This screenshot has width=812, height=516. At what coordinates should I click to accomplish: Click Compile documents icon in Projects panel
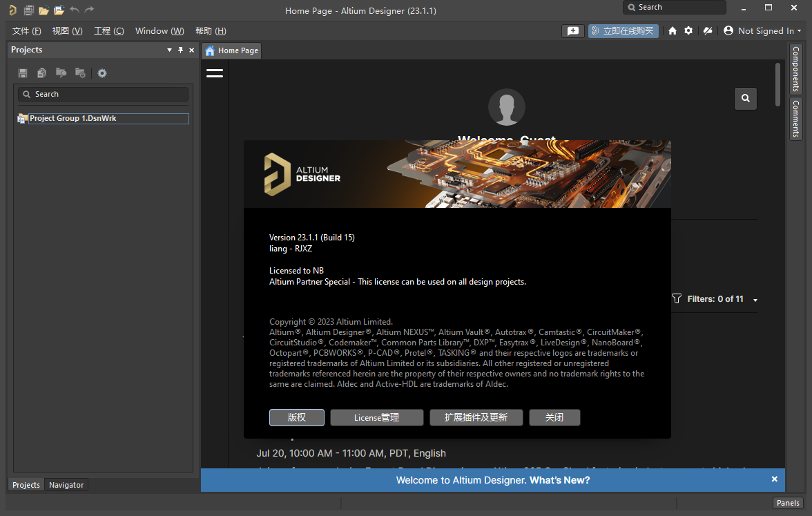point(42,73)
